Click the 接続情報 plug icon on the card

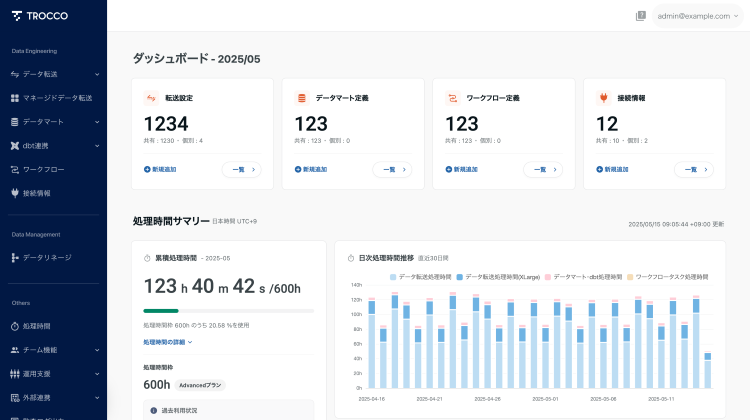[x=603, y=98]
